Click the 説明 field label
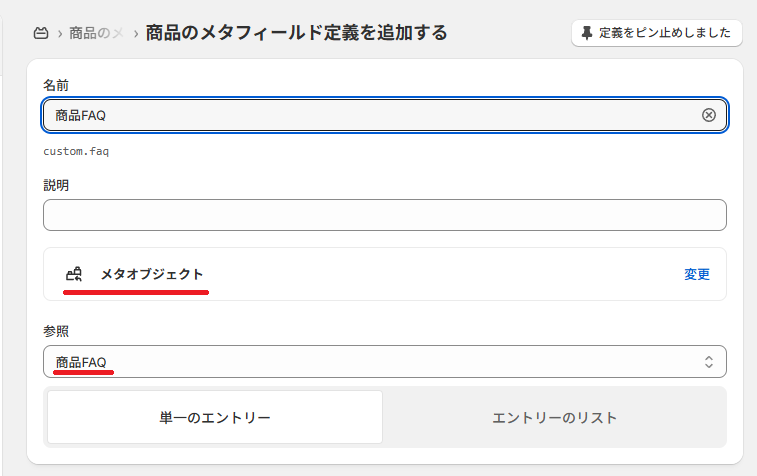The image size is (757, 476). pyautogui.click(x=56, y=185)
